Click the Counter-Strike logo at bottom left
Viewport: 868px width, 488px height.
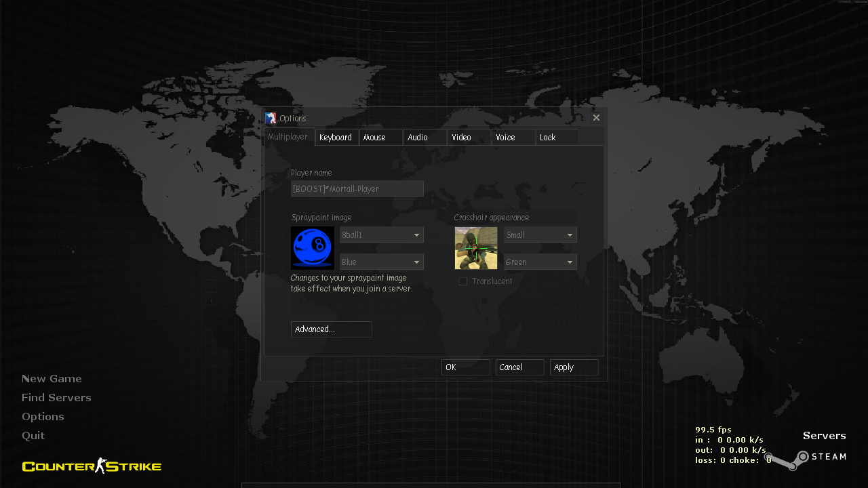click(91, 466)
